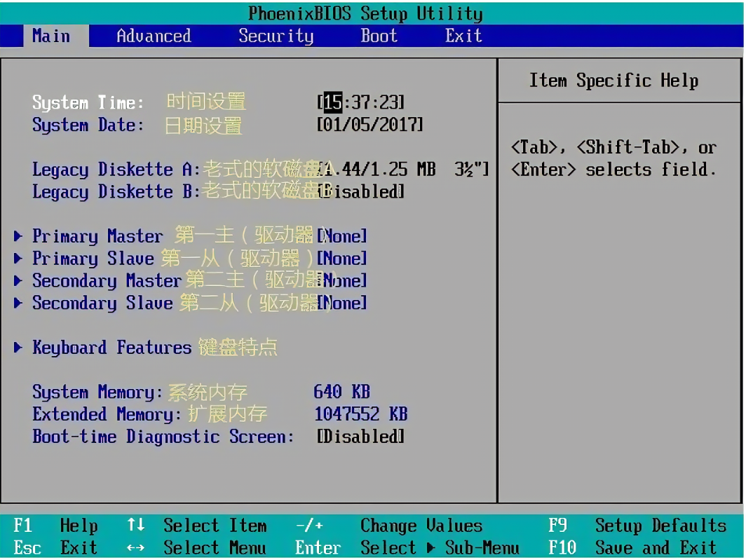Viewport: 746px width, 560px height.
Task: Click the Item Specific Help heading
Action: [x=613, y=81]
